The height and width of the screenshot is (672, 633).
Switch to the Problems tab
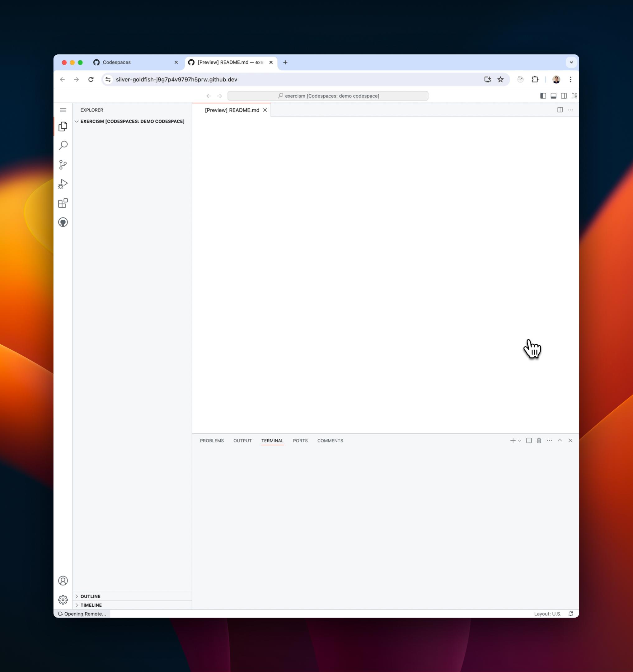click(x=212, y=441)
